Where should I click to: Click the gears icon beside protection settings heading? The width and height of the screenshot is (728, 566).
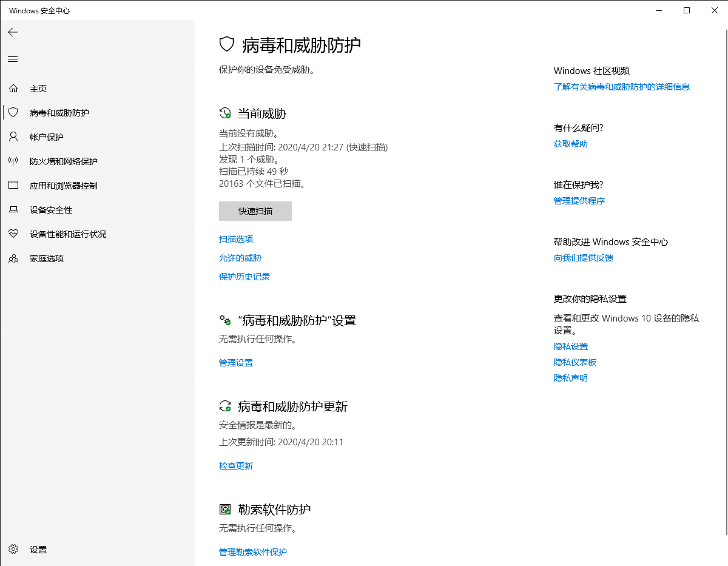pos(225,320)
